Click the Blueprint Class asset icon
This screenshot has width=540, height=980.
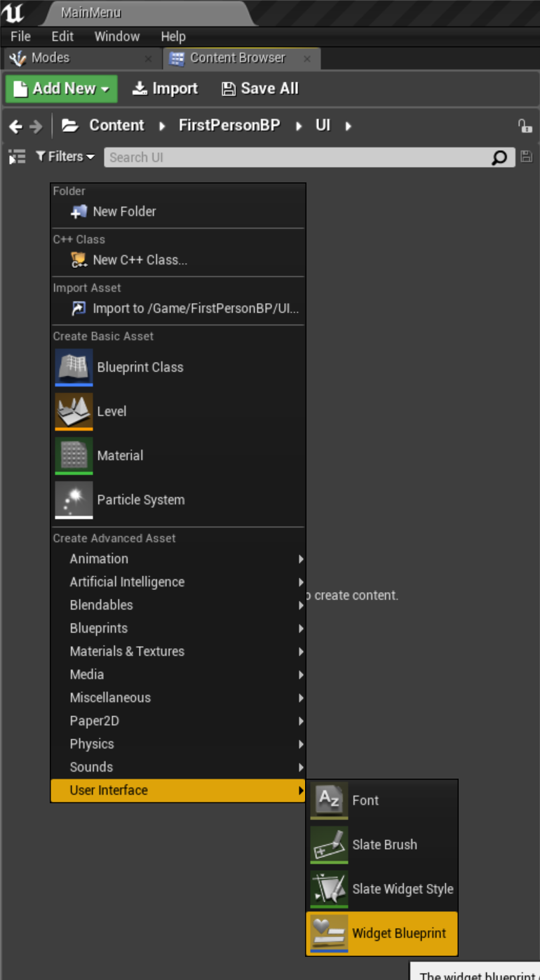[x=74, y=367]
